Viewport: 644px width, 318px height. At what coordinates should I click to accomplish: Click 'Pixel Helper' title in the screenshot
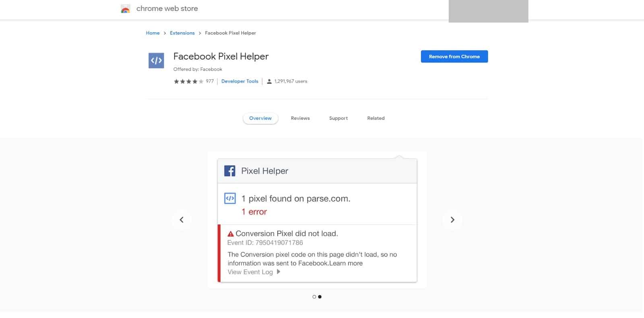point(265,171)
